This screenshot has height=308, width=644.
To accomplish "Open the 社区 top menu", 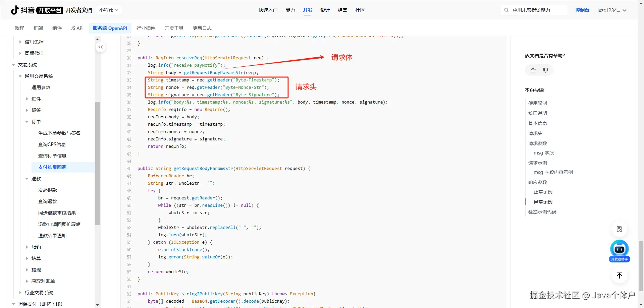I will coord(360,10).
